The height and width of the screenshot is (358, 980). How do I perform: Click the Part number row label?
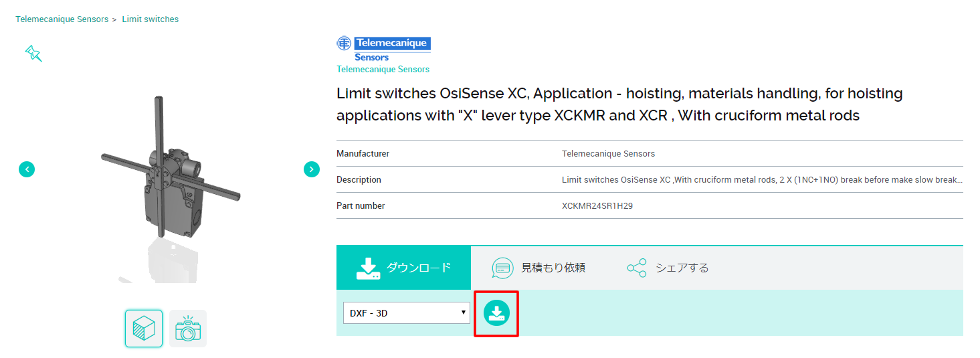coord(361,206)
